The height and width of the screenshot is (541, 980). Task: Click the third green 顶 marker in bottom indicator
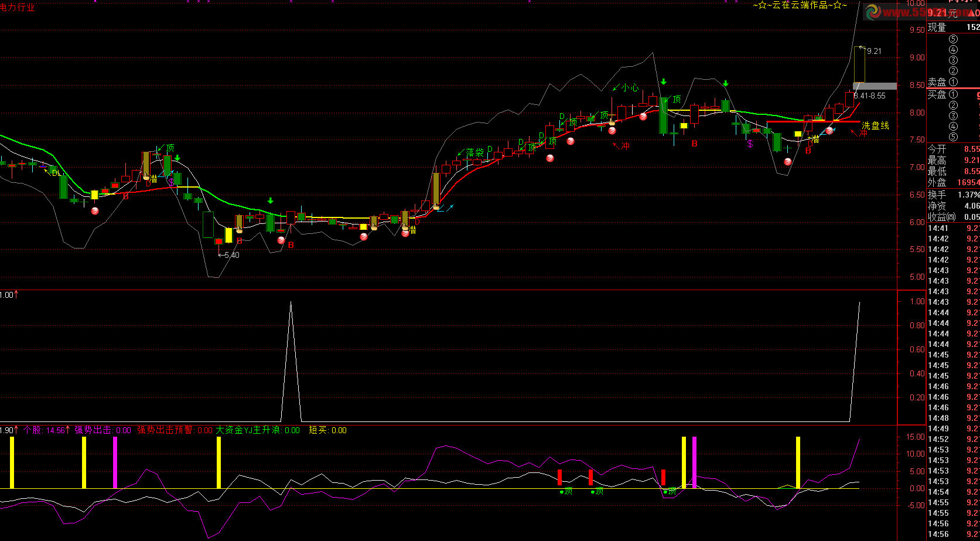click(670, 491)
